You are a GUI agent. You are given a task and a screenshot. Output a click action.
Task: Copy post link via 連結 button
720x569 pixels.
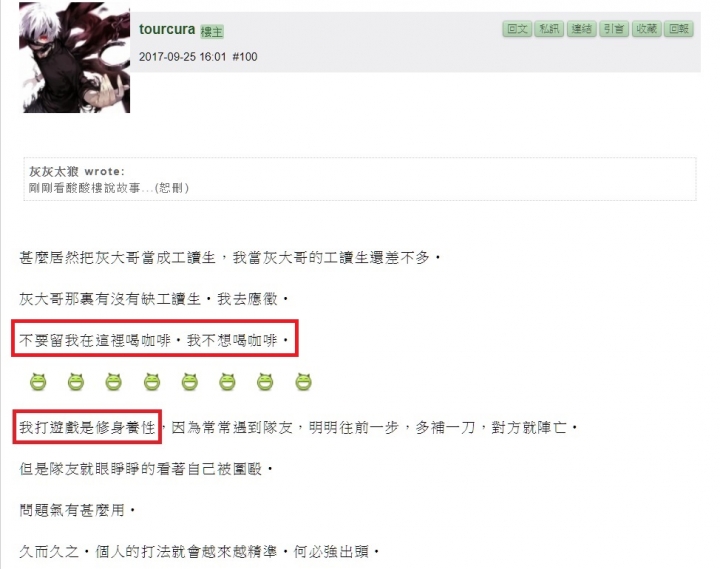click(x=581, y=29)
